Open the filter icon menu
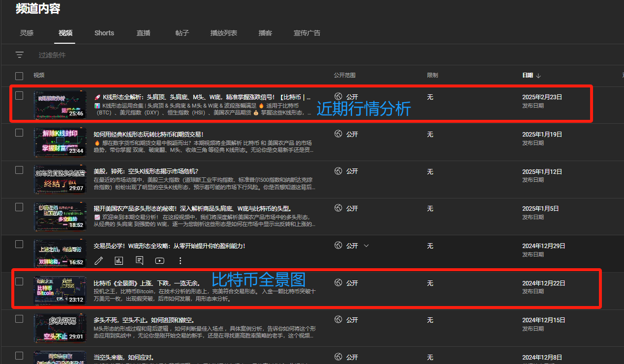 (20, 55)
